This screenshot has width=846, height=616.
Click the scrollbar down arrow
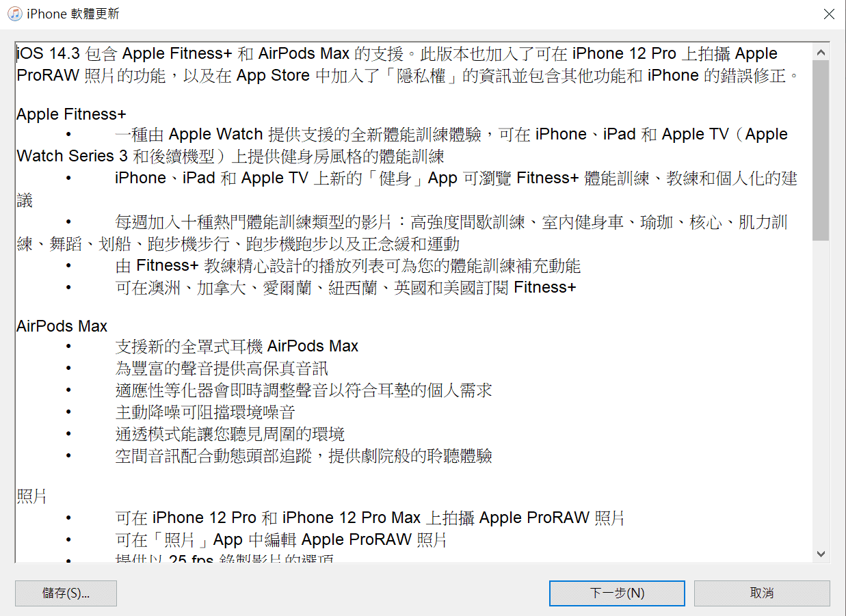[821, 554]
